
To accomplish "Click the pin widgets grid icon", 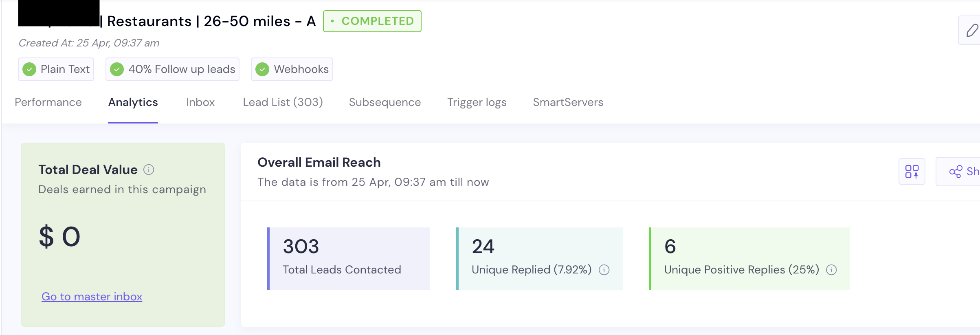I will tap(912, 172).
